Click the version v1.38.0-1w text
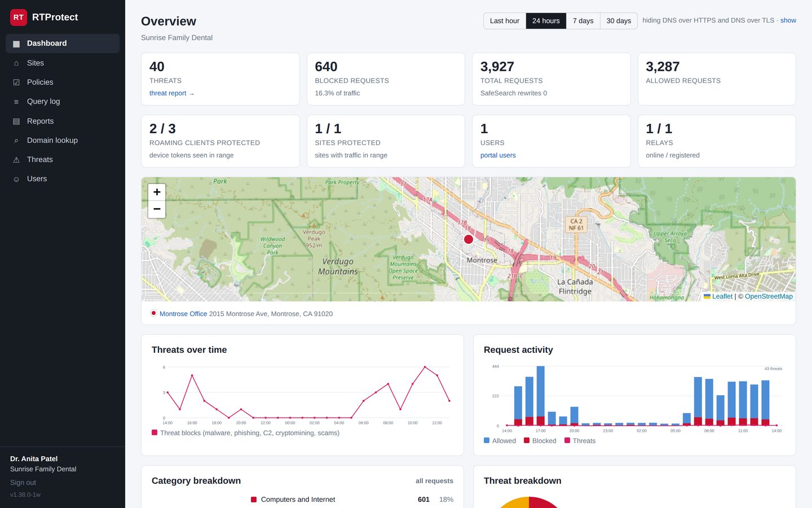Screen dimensions: 812x508 tap(25, 495)
